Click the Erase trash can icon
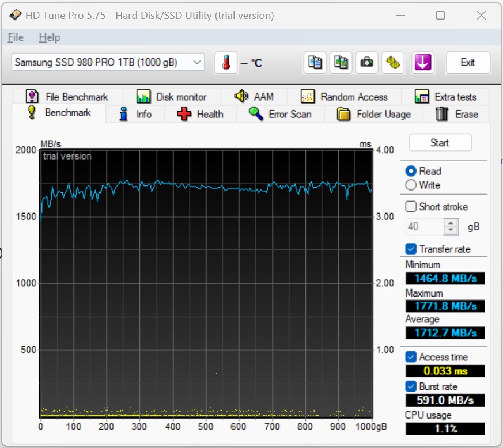The width and height of the screenshot is (503, 448). 442,114
